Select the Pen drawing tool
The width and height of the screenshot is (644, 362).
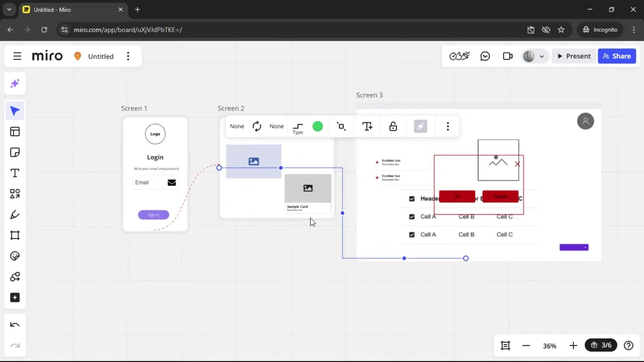(x=15, y=215)
